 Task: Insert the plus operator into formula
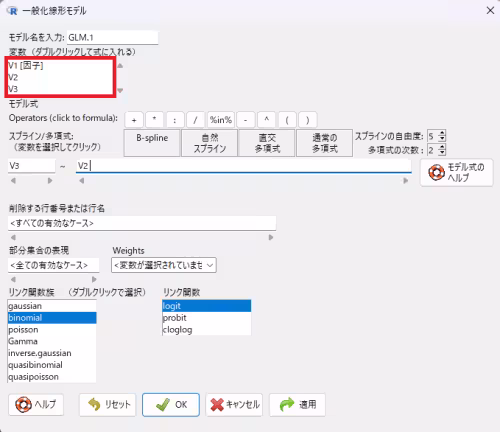pos(134,120)
